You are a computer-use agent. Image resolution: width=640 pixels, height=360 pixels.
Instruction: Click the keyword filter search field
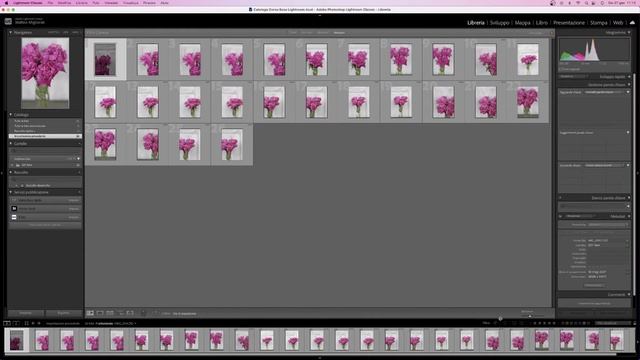[594, 207]
